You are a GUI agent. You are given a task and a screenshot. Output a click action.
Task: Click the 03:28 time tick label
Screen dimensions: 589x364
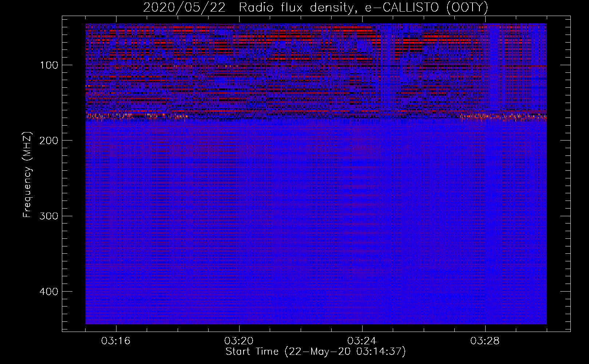pos(485,341)
